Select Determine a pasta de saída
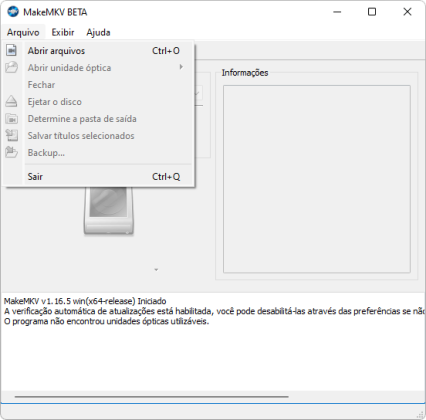 (98, 119)
